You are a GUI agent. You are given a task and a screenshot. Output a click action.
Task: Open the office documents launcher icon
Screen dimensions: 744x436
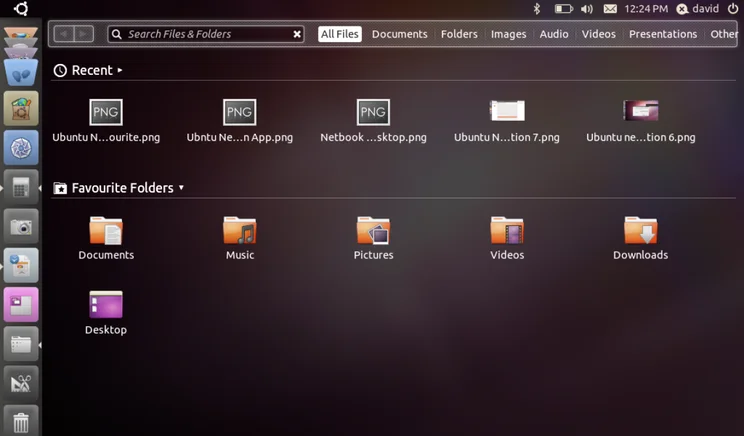(21, 266)
